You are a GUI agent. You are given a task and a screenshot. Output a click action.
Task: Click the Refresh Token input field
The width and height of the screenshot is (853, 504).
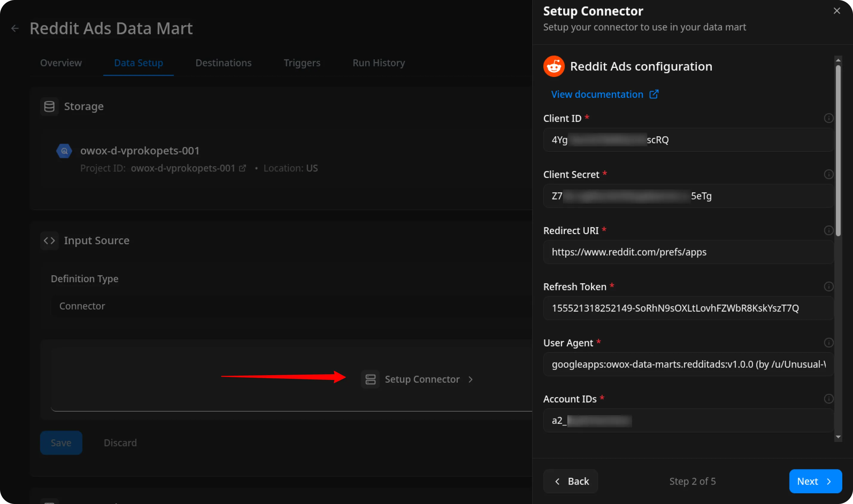pyautogui.click(x=688, y=308)
